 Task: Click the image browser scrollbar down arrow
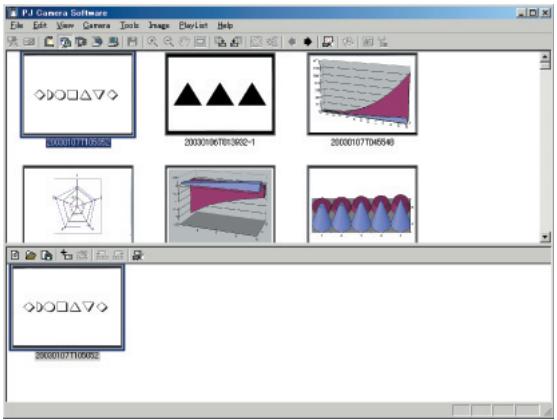[545, 237]
